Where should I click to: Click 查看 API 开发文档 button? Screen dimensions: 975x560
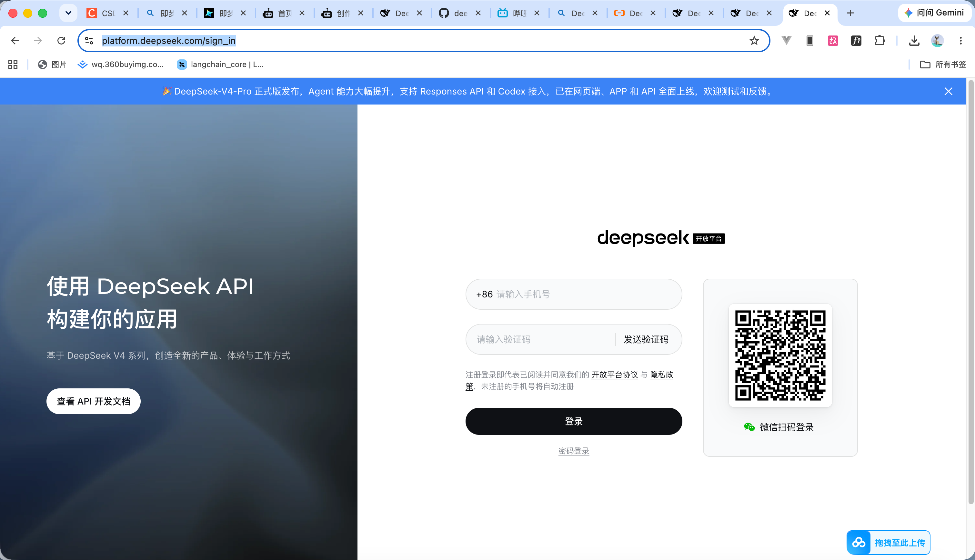tap(94, 401)
